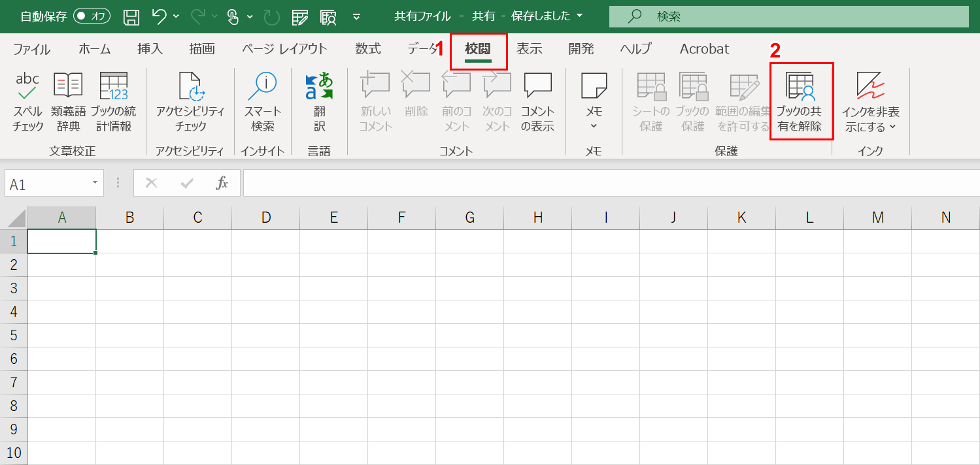Screen dimensions: 980x465
Task: Open the Redo history dropdown arrow
Action: click(x=216, y=16)
